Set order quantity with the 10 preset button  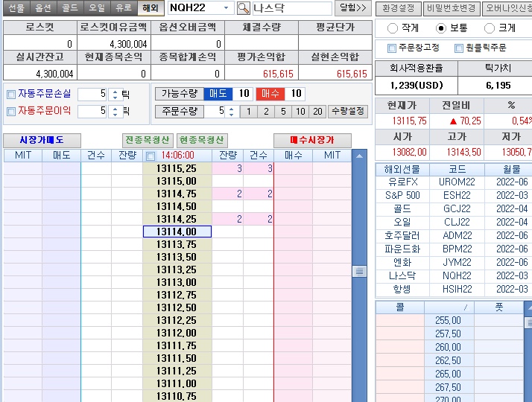[300, 112]
